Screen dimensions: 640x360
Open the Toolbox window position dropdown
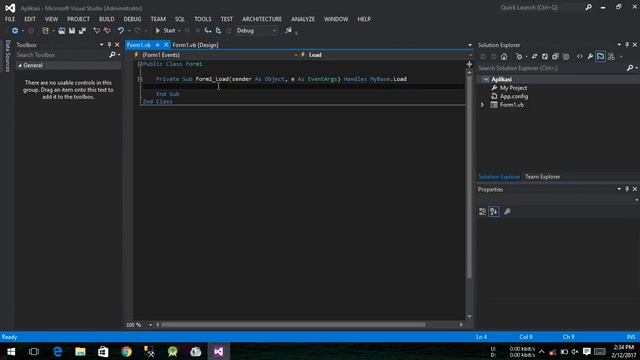click(x=101, y=44)
